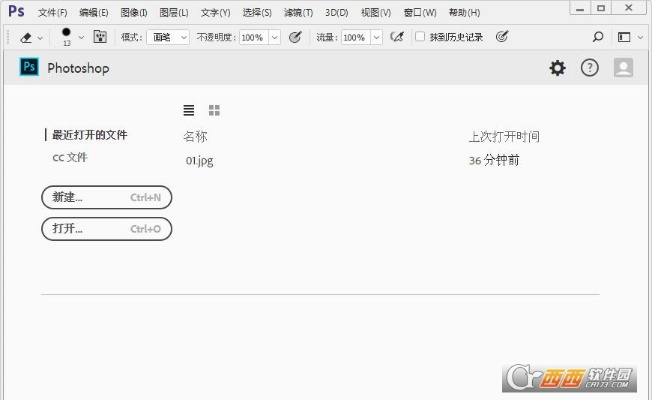The width and height of the screenshot is (652, 400).
Task: Minimize the Photoshop window
Action: point(580,8)
